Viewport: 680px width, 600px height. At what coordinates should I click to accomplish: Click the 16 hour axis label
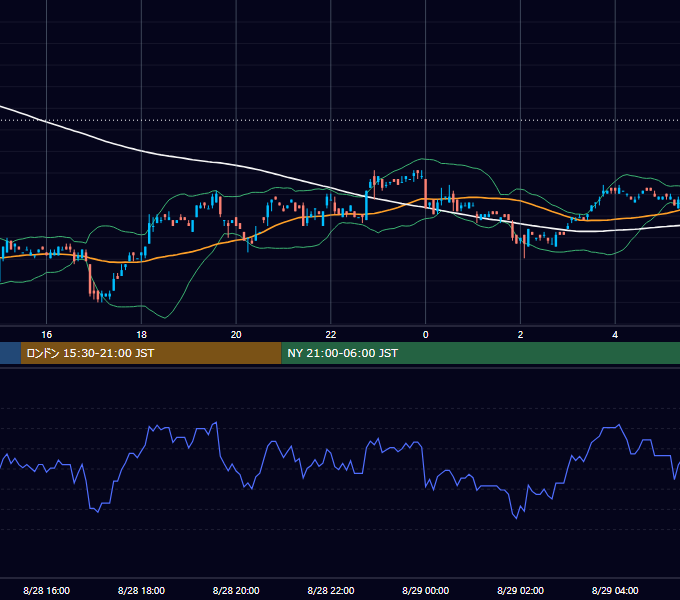click(x=46, y=335)
